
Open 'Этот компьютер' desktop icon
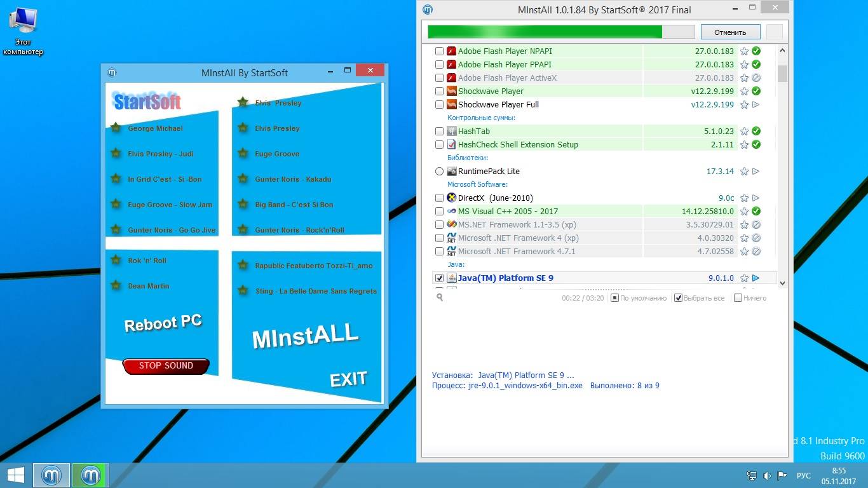click(23, 30)
